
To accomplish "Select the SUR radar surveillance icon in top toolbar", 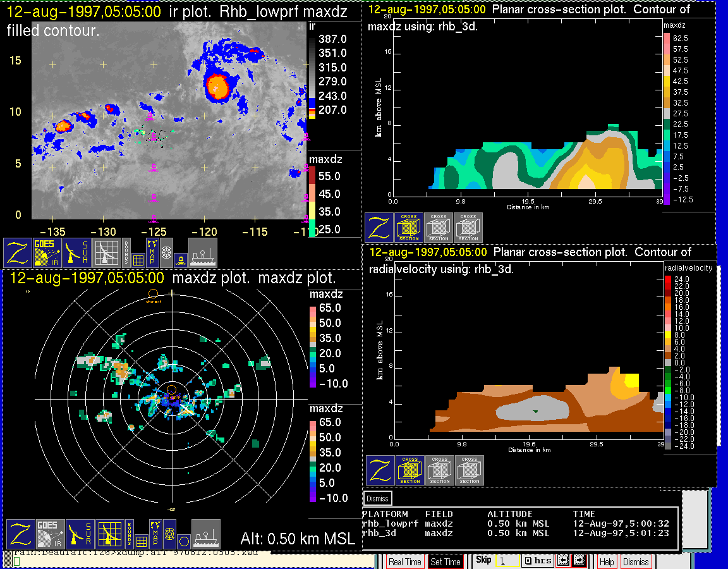I will pyautogui.click(x=78, y=252).
